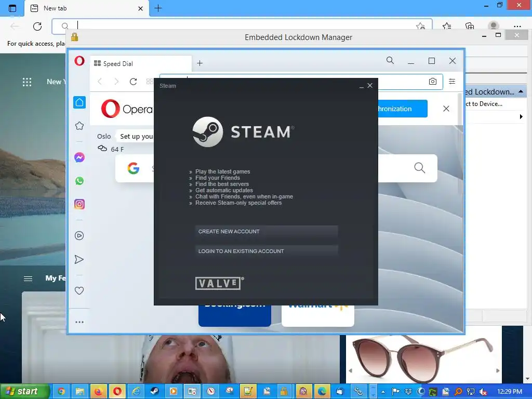The height and width of the screenshot is (399, 532).
Task: Open Microsoft Edge taskbar icon
Action: (322, 392)
